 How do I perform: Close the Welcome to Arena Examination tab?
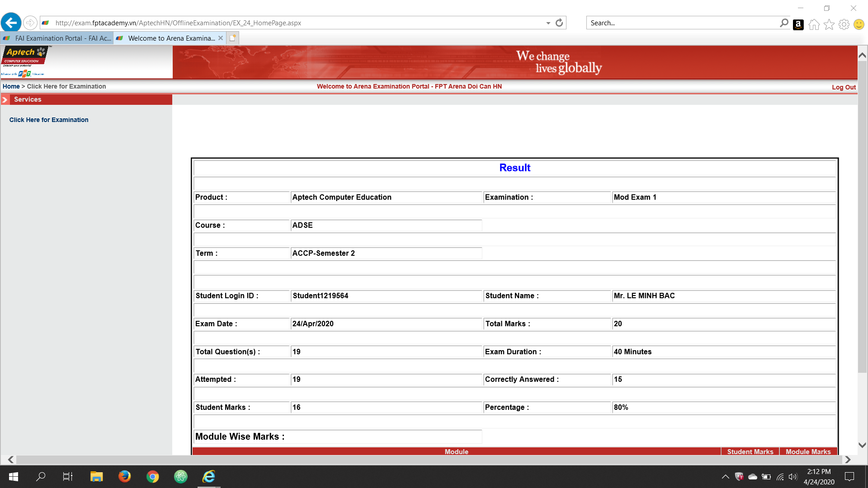(221, 38)
